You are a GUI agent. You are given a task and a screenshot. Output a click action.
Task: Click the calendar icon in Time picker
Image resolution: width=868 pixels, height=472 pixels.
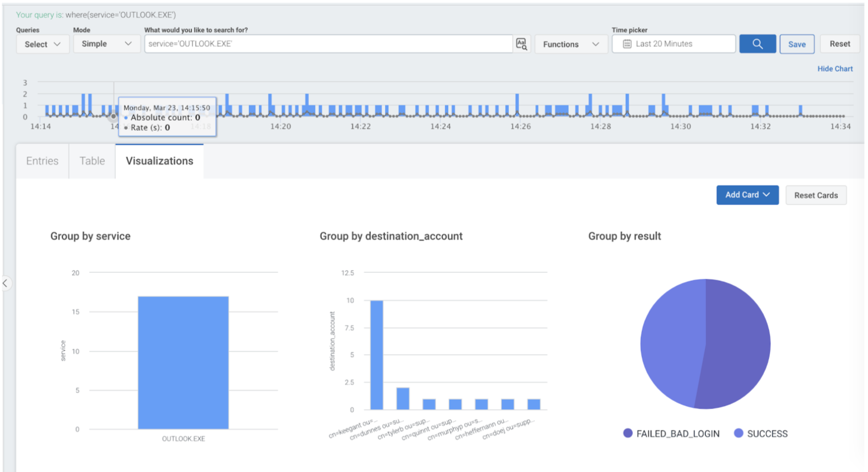pos(627,44)
